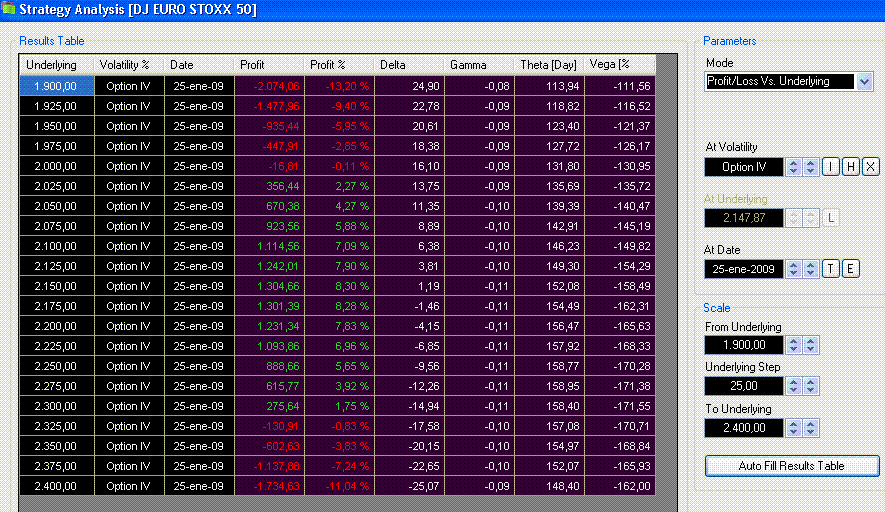Click delta value -25,07
This screenshot has height=512, width=885.
pyautogui.click(x=409, y=486)
